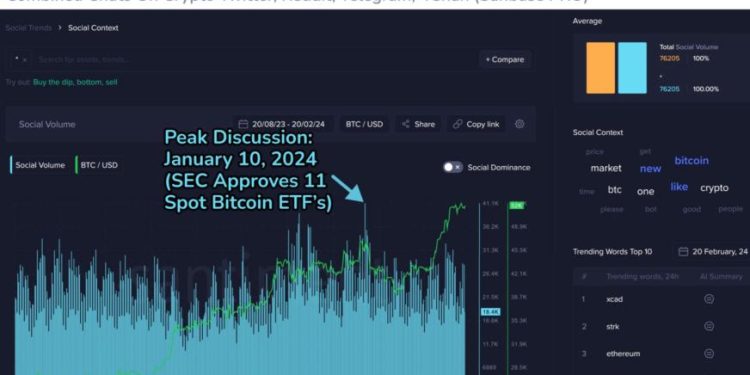
Task: Select the trending word ethereum
Action: 623,354
